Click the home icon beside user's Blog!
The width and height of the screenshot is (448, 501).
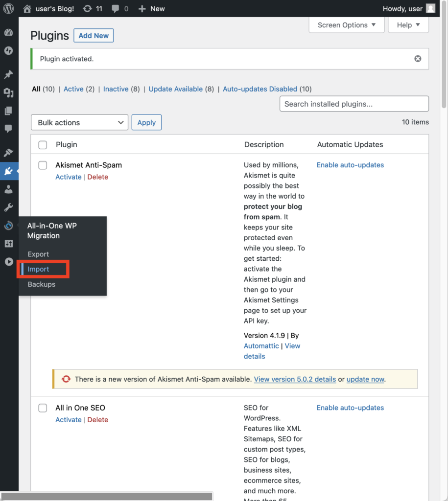pos(27,9)
